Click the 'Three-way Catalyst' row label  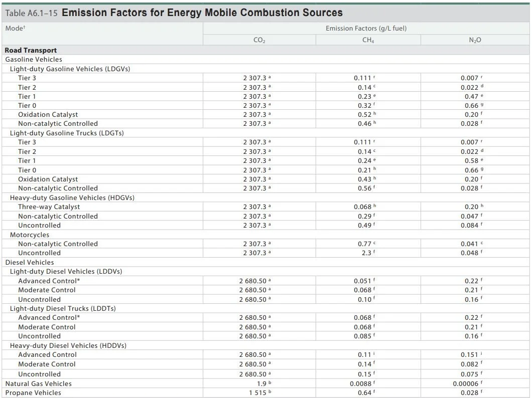pyautogui.click(x=49, y=207)
